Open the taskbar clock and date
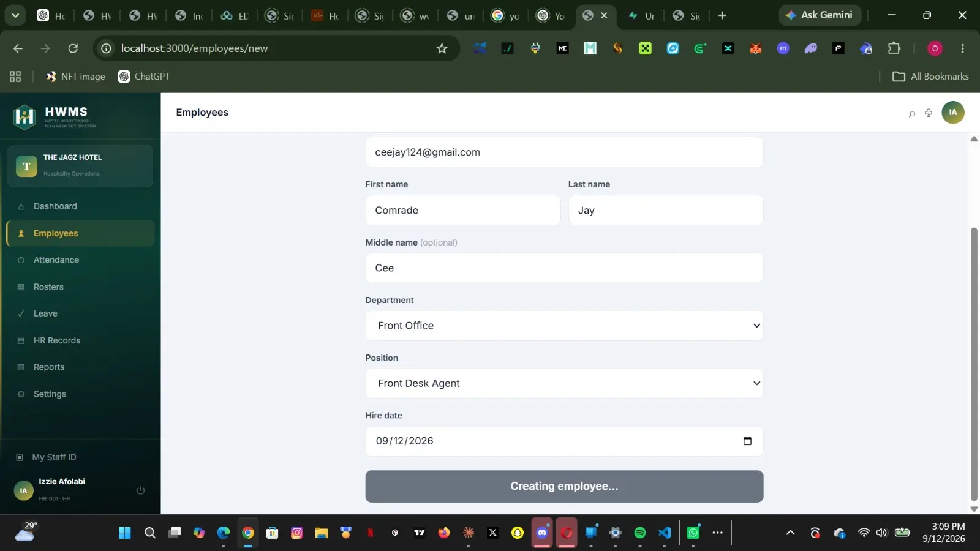Viewport: 980px width, 551px height. pyautogui.click(x=944, y=533)
